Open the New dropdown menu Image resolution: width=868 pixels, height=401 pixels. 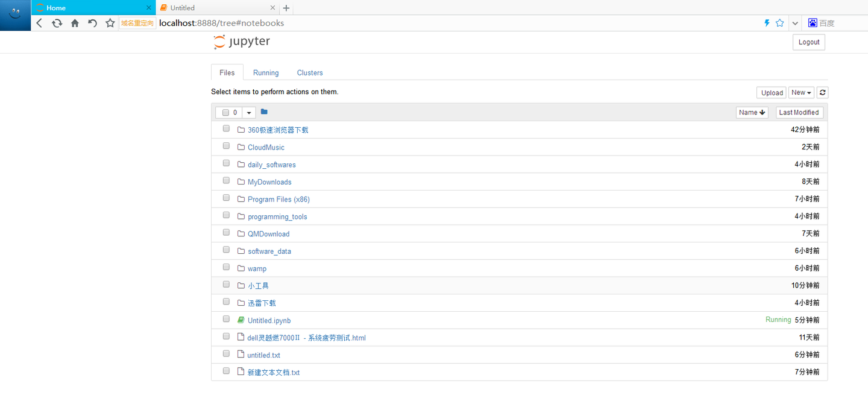801,92
